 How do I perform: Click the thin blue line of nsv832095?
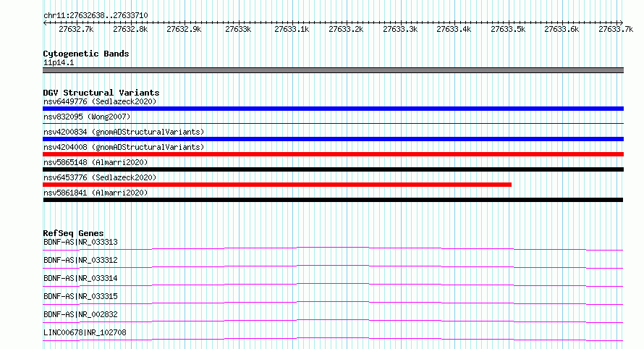333,123
